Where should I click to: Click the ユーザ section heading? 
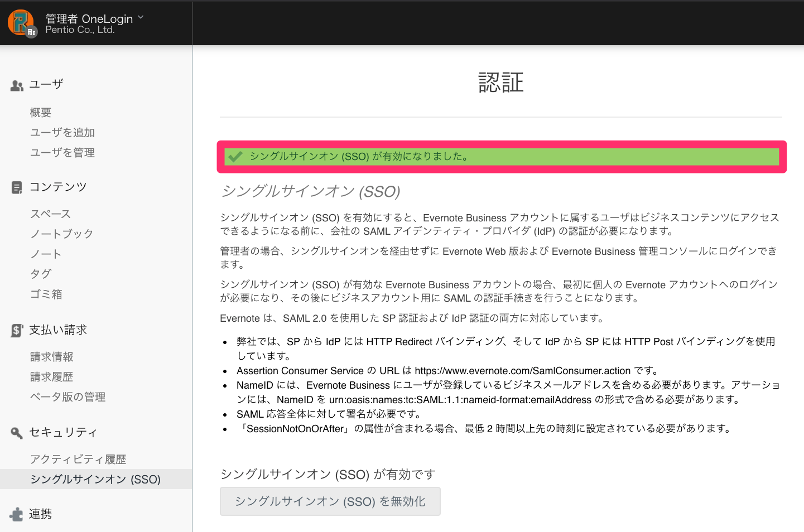point(46,85)
